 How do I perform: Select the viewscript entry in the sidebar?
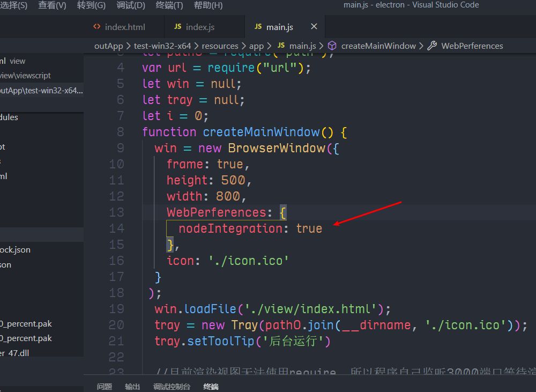pos(42,76)
